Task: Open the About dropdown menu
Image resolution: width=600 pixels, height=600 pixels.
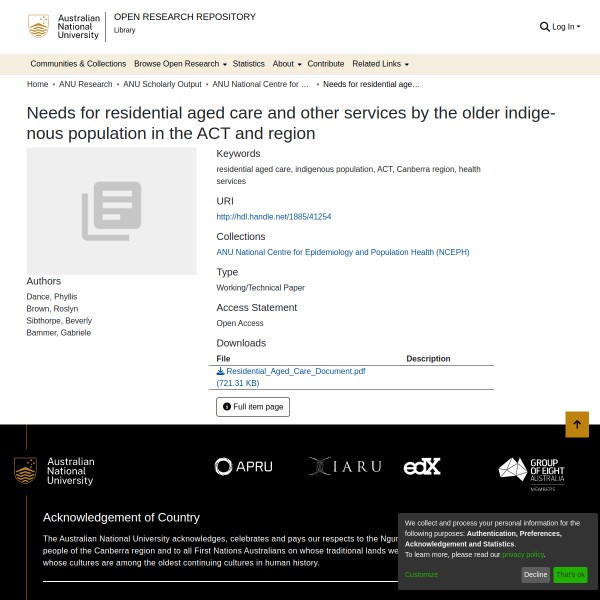Action: click(286, 64)
